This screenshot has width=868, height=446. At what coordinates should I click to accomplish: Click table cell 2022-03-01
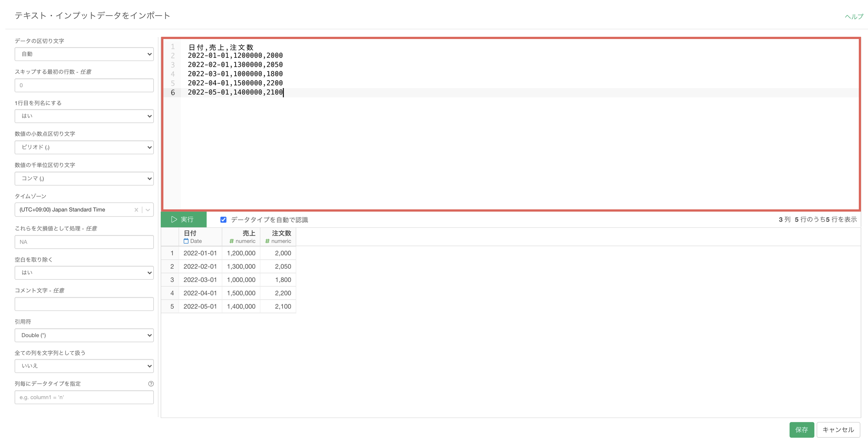click(x=200, y=279)
